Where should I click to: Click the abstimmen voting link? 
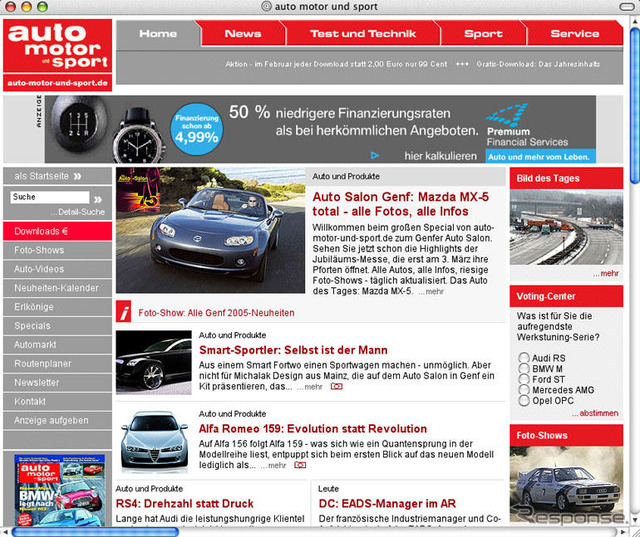pyautogui.click(x=595, y=413)
